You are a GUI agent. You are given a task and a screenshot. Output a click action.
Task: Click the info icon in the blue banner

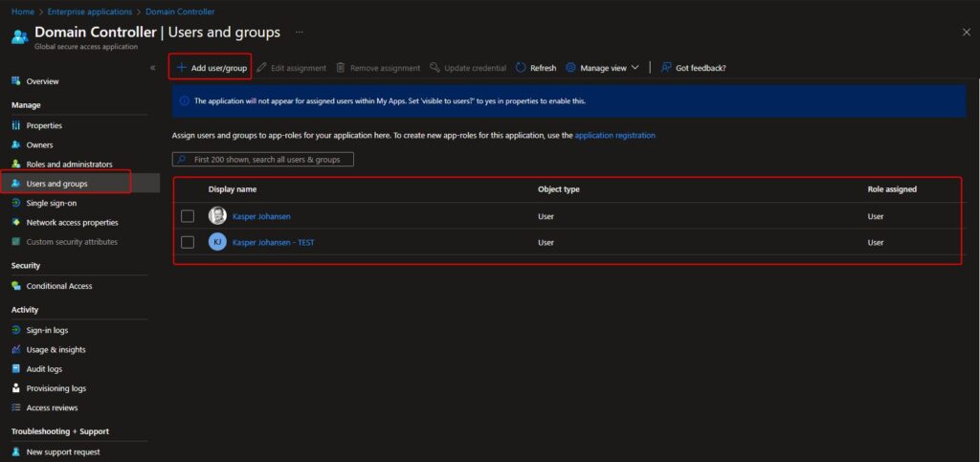(185, 101)
